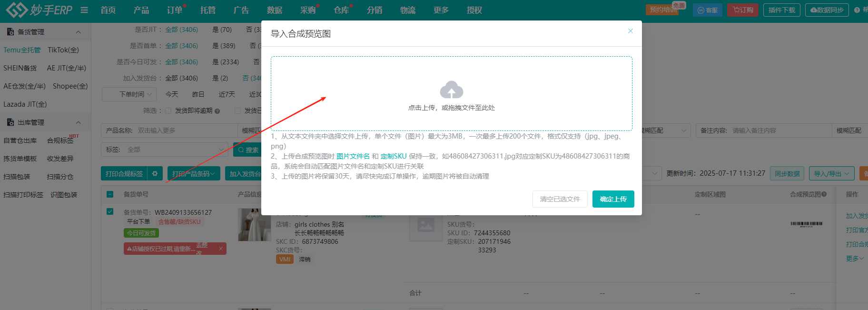Select SHEIN备货 in the sidebar
This screenshot has width=868, height=310.
click(20, 68)
